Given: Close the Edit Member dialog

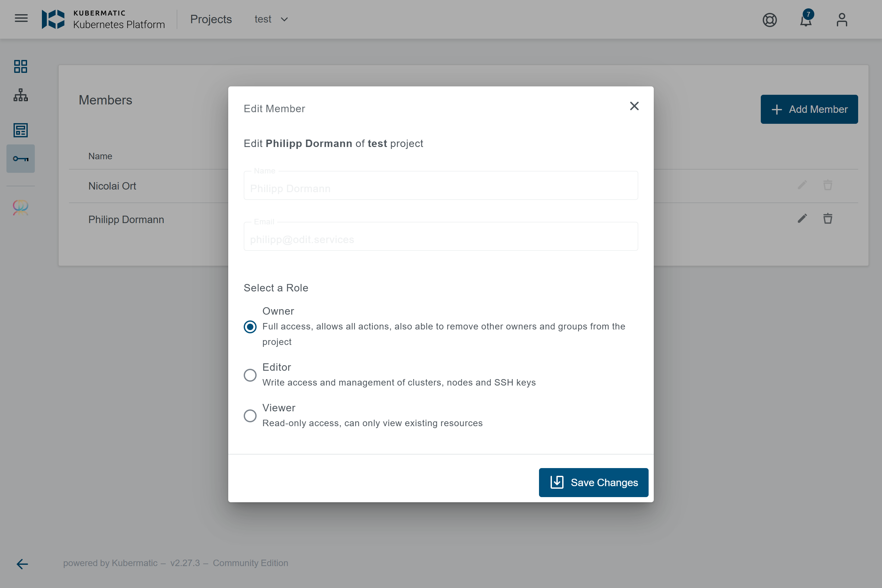Looking at the screenshot, I should (634, 106).
